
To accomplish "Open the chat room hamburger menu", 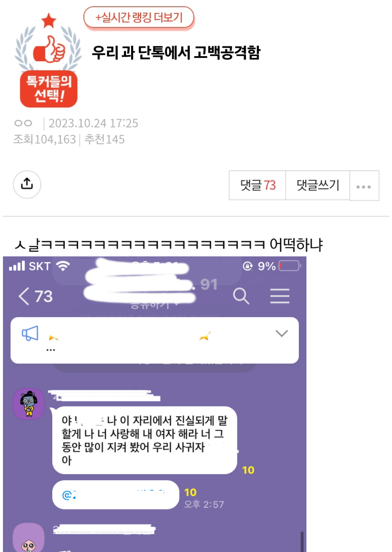I will (x=280, y=296).
